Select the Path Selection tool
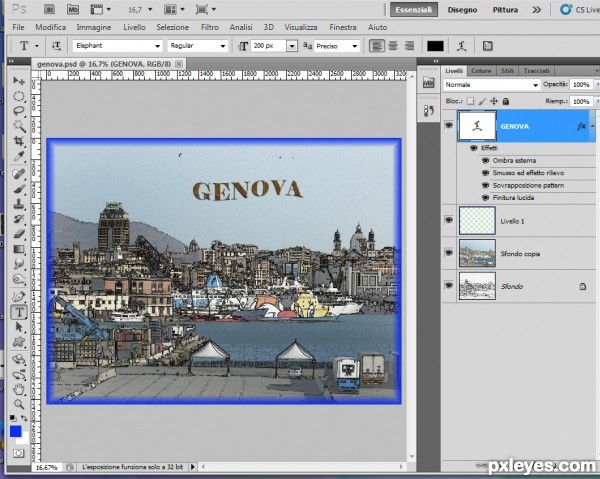Viewport: 600px width, 479px height. point(19,327)
